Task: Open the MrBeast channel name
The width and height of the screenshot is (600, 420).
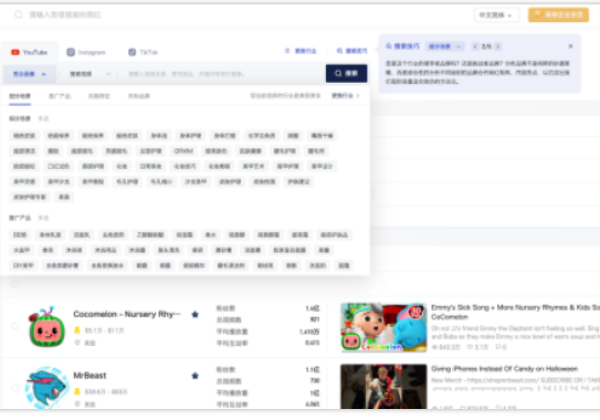Action: coord(90,375)
